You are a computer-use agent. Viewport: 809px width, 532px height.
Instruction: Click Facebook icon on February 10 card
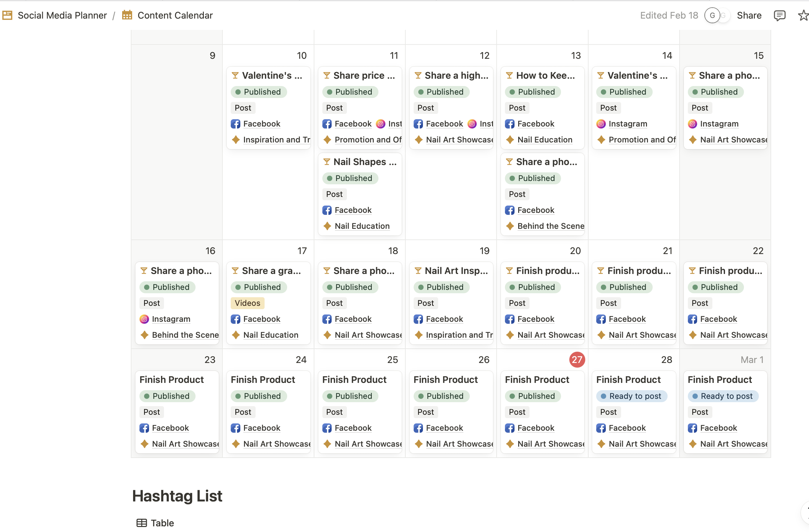coord(235,124)
